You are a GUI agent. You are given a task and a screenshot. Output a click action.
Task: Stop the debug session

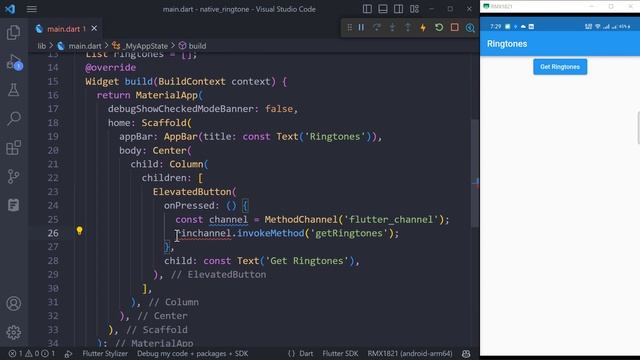pyautogui.click(x=454, y=27)
